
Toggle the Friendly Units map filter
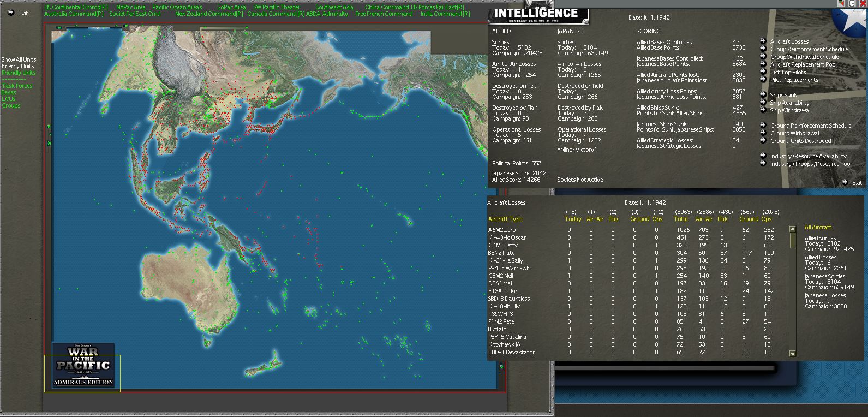coord(19,73)
